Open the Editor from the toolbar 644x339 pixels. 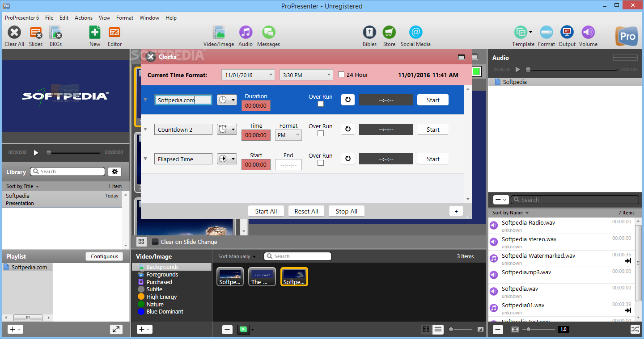point(114,33)
